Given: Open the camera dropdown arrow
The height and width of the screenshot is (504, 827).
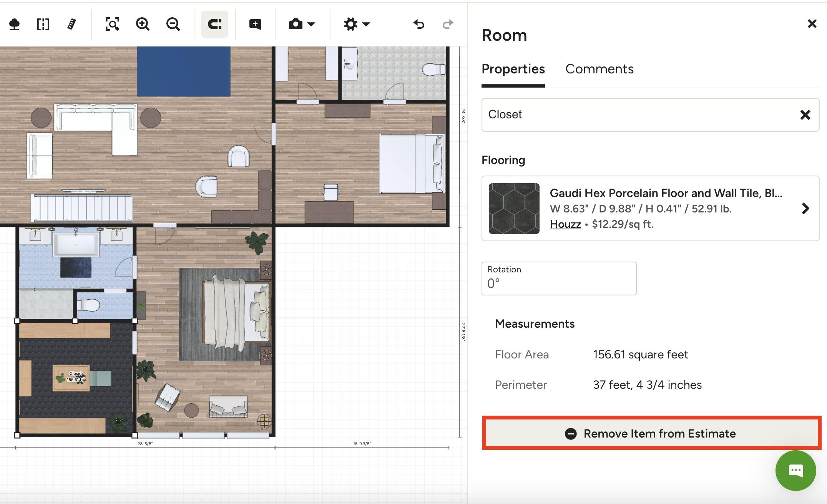Looking at the screenshot, I should pos(311,25).
